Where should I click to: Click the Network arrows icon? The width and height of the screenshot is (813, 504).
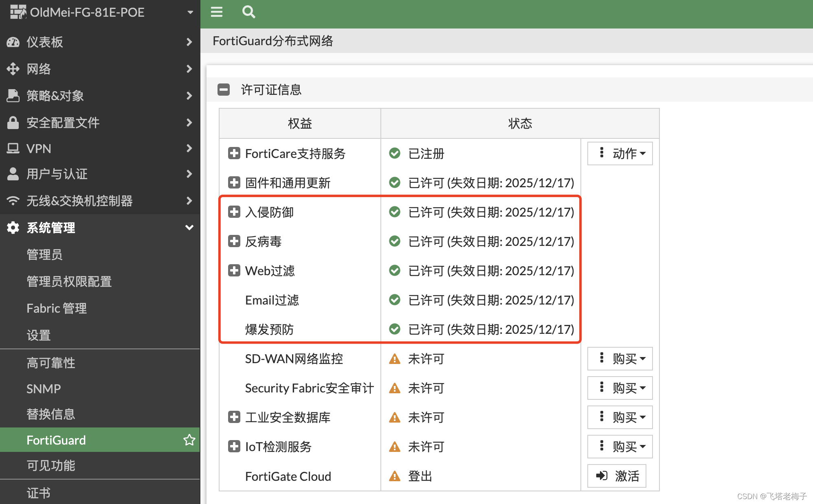pyautogui.click(x=13, y=69)
